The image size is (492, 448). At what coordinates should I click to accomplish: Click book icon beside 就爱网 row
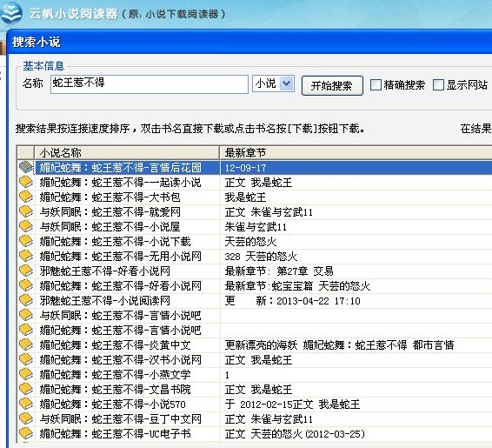click(x=26, y=211)
